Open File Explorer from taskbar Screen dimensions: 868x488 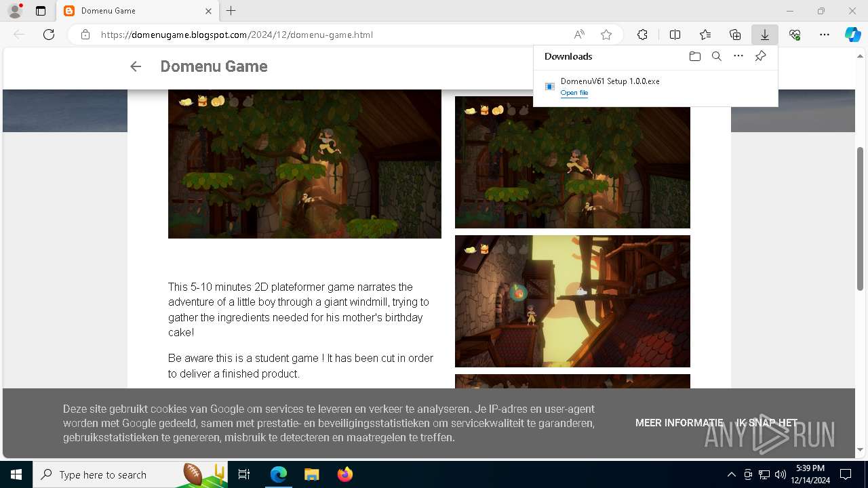[x=311, y=474]
